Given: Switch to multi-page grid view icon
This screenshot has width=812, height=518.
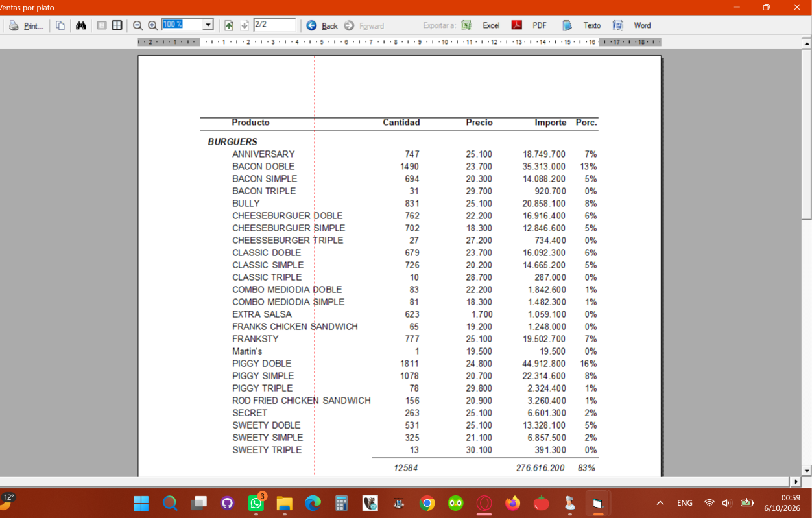Looking at the screenshot, I should (x=117, y=26).
